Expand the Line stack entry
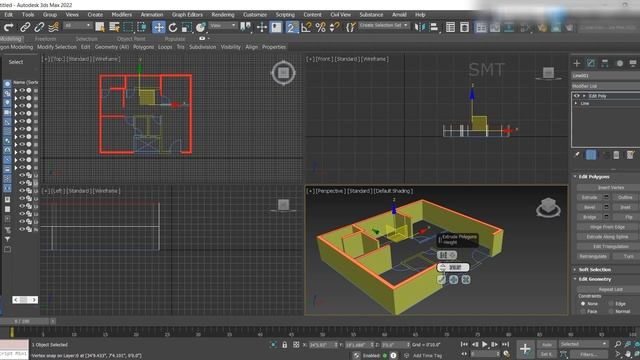Screen dimensions: 640x360 click(576, 103)
